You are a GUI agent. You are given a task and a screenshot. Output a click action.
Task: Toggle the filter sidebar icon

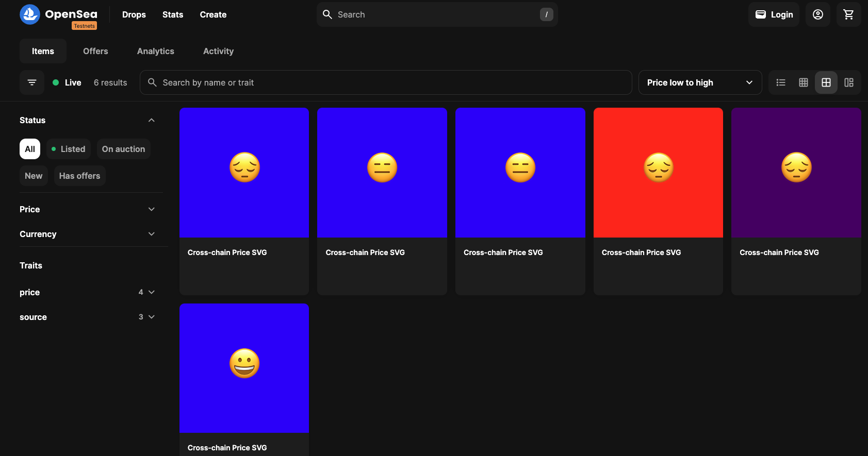tap(32, 82)
